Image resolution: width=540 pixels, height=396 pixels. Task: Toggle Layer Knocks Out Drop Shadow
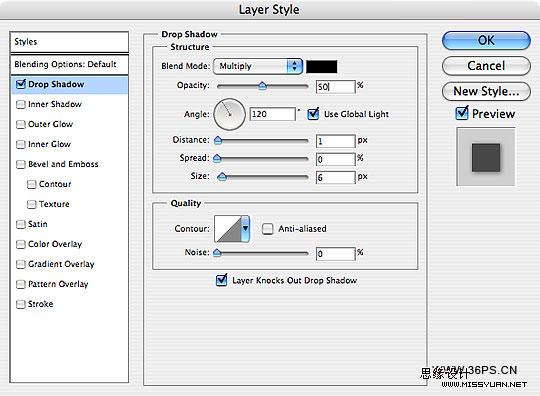tap(221, 280)
